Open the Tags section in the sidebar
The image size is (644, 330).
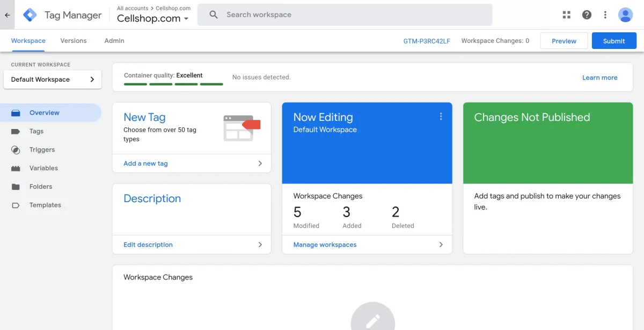click(x=36, y=131)
